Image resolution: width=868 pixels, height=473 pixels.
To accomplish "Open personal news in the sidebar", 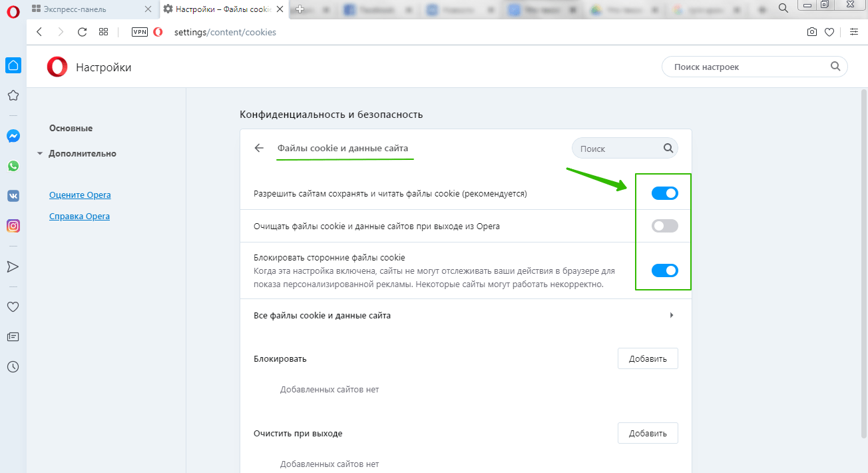I will (x=13, y=337).
